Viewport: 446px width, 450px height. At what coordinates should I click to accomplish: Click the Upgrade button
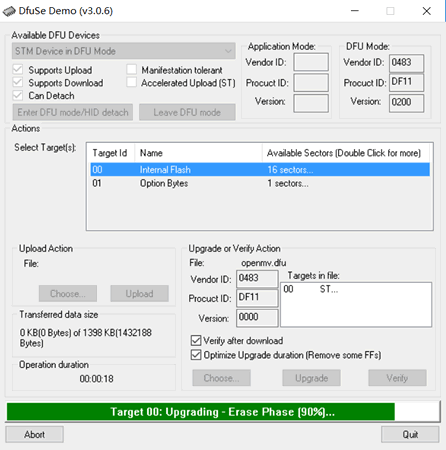coord(311,378)
